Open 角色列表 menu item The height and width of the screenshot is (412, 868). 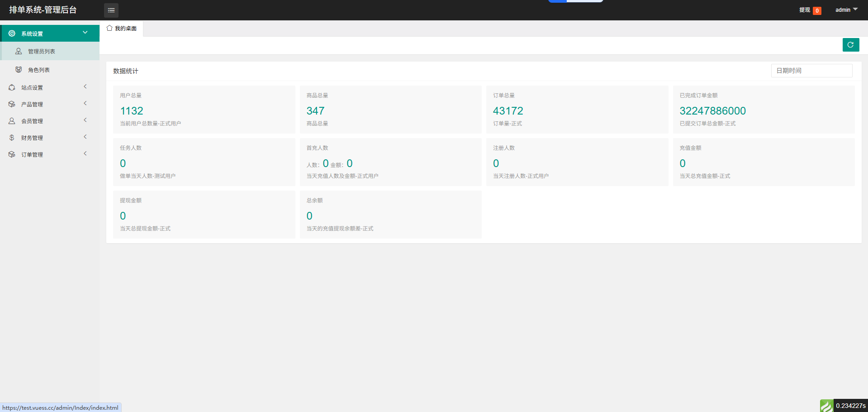pyautogui.click(x=39, y=70)
